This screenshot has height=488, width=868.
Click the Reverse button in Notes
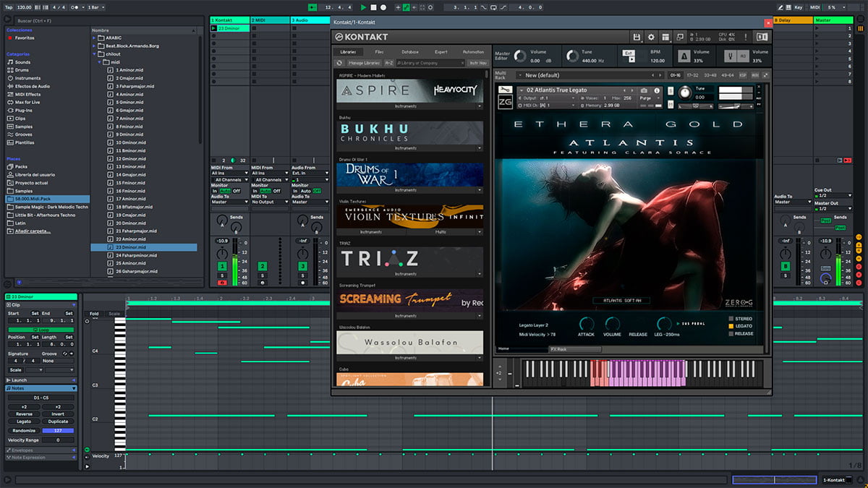pyautogui.click(x=23, y=414)
